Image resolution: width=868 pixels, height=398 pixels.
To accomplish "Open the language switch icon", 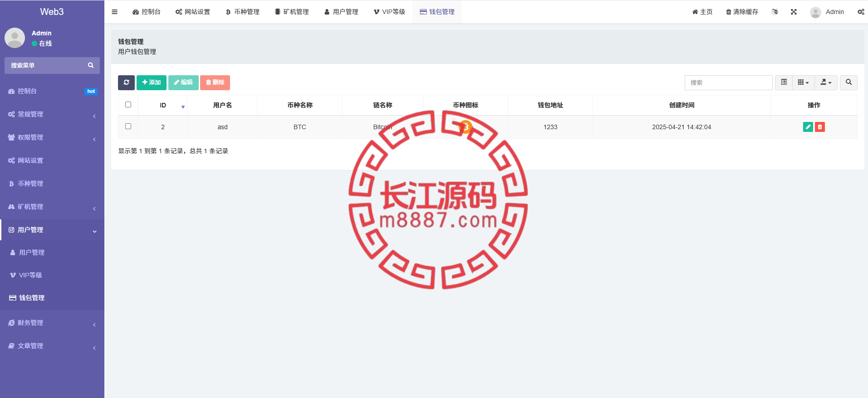I will tap(775, 12).
